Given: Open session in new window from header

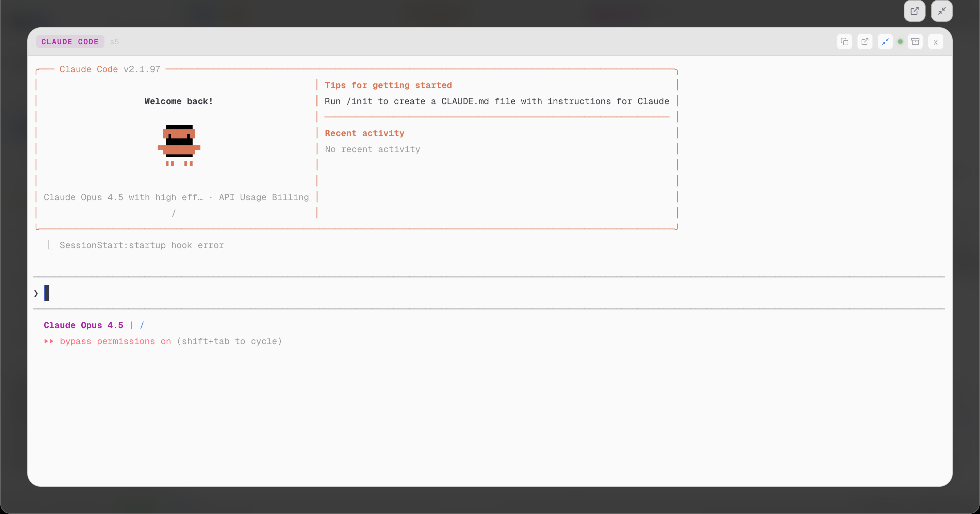Looking at the screenshot, I should pyautogui.click(x=865, y=42).
